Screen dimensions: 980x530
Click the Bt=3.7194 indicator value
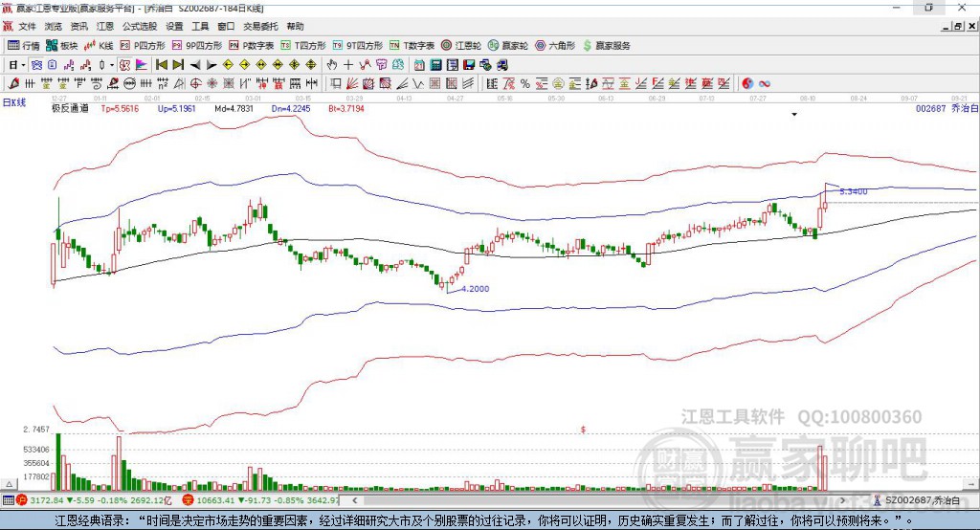346,109
